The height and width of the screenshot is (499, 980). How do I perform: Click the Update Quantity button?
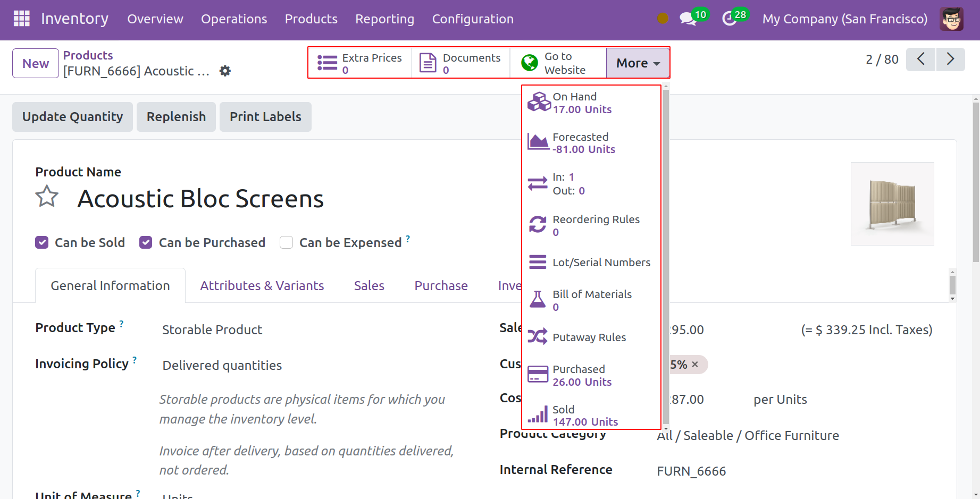[x=72, y=117]
